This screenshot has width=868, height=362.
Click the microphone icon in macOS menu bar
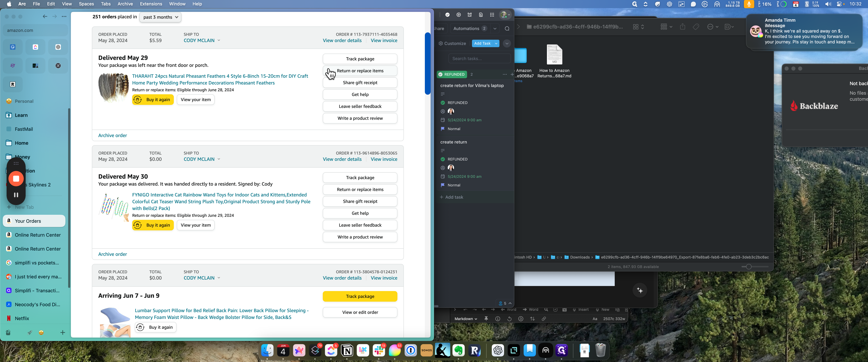pos(749,4)
